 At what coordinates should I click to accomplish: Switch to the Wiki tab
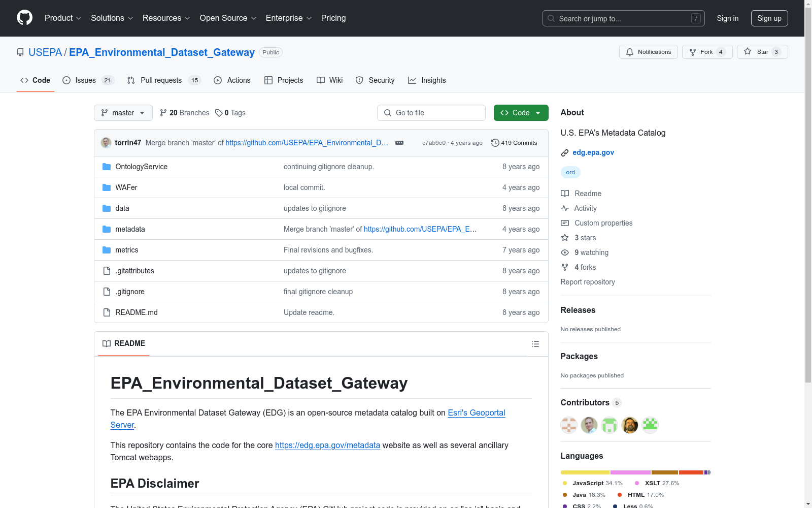click(x=329, y=80)
